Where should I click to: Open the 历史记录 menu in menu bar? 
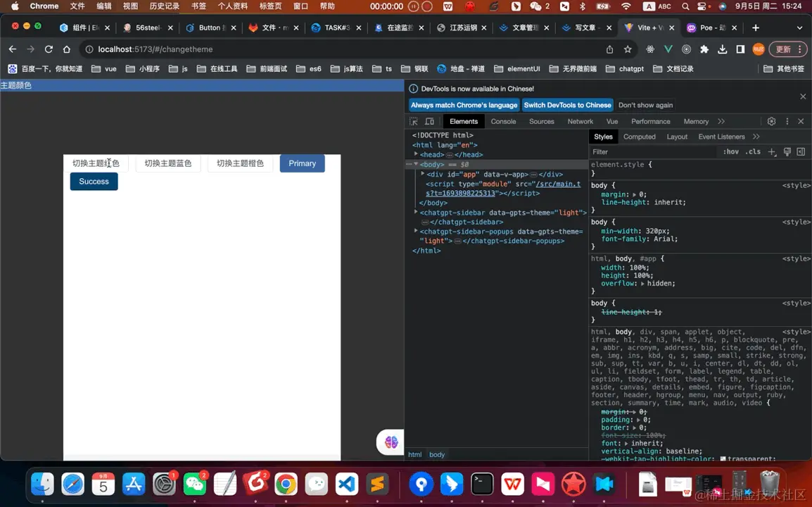click(164, 6)
